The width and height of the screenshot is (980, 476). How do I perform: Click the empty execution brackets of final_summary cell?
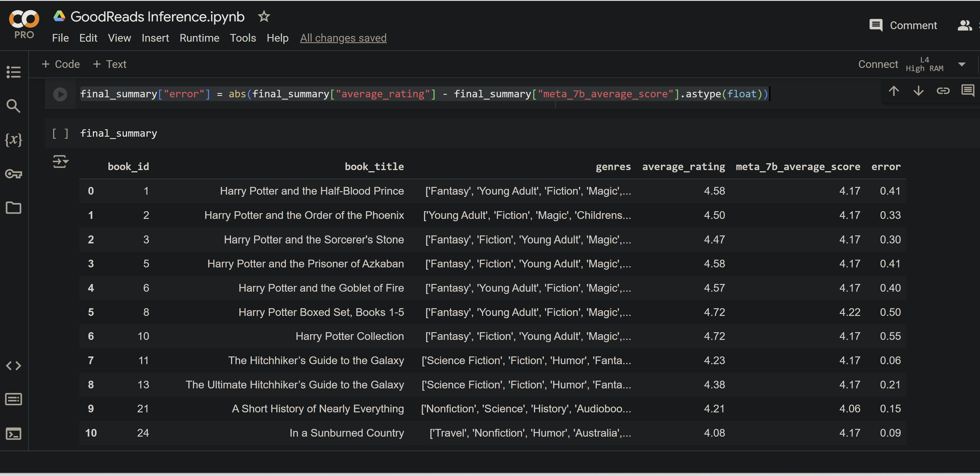[x=60, y=134]
